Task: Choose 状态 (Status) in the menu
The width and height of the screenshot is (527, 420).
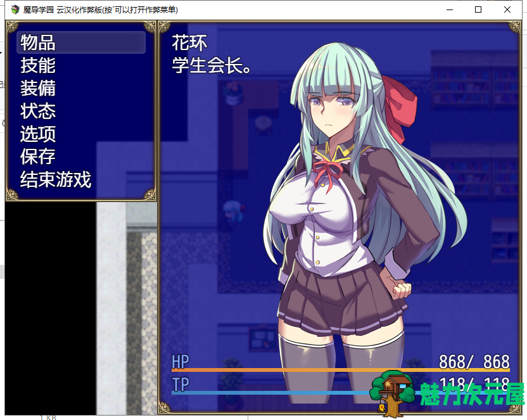Action: 38,111
